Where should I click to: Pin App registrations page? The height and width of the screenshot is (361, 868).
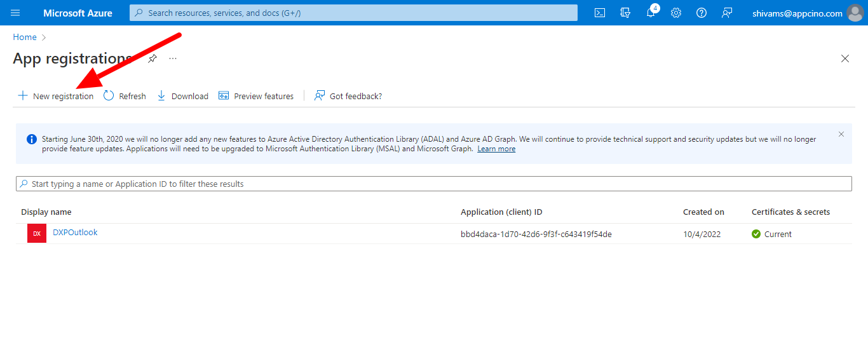pyautogui.click(x=153, y=58)
